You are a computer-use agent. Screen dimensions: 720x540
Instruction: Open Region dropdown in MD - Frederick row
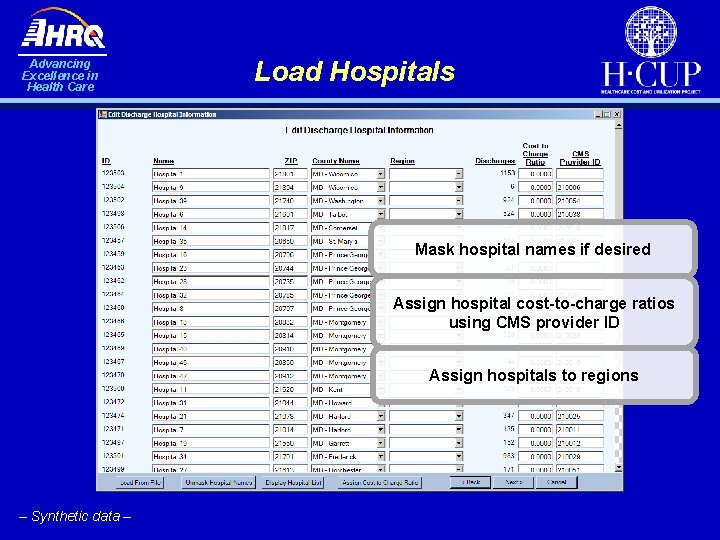[x=459, y=456]
